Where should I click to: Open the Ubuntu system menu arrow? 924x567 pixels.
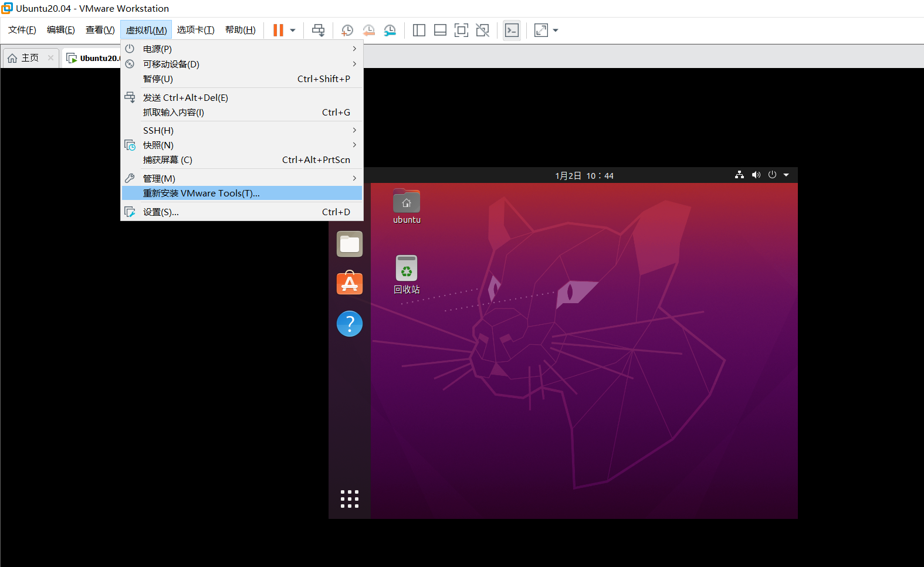786,175
